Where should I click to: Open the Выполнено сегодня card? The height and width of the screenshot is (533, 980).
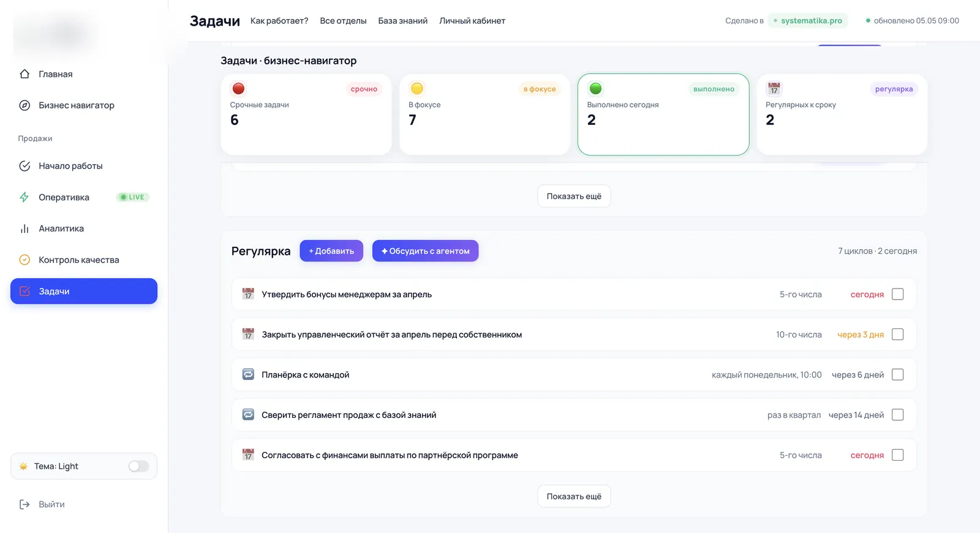click(663, 115)
